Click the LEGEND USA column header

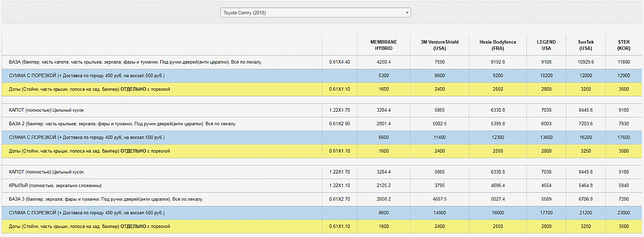point(546,45)
